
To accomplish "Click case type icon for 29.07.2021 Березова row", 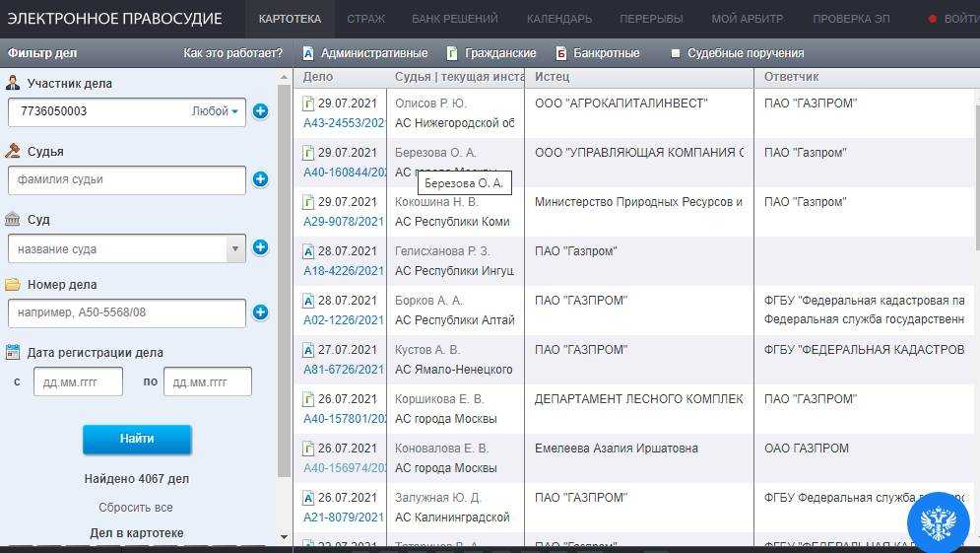I will [x=308, y=153].
